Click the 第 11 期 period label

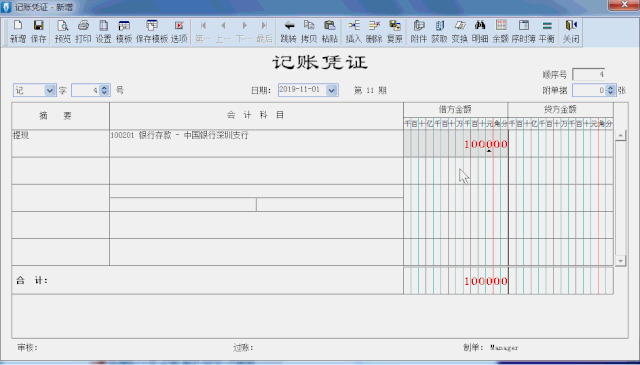370,90
